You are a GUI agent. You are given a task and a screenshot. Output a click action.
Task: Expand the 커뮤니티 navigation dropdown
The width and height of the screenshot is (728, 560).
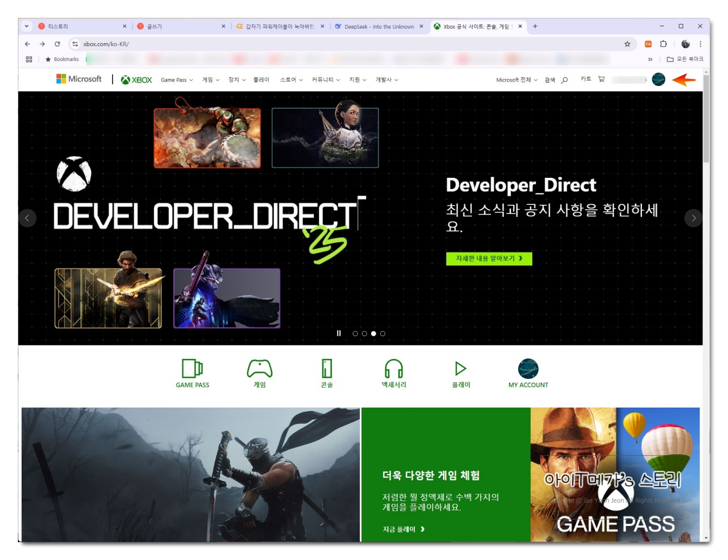(326, 80)
